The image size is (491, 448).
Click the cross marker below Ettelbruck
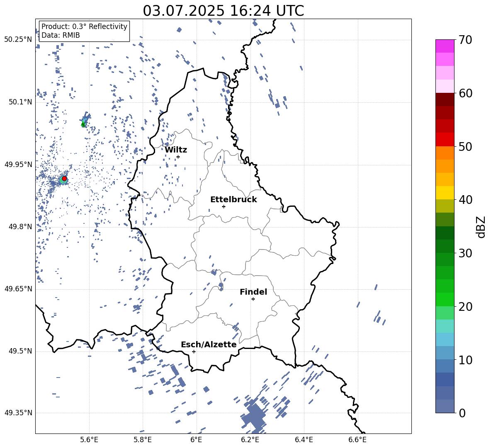tap(224, 206)
